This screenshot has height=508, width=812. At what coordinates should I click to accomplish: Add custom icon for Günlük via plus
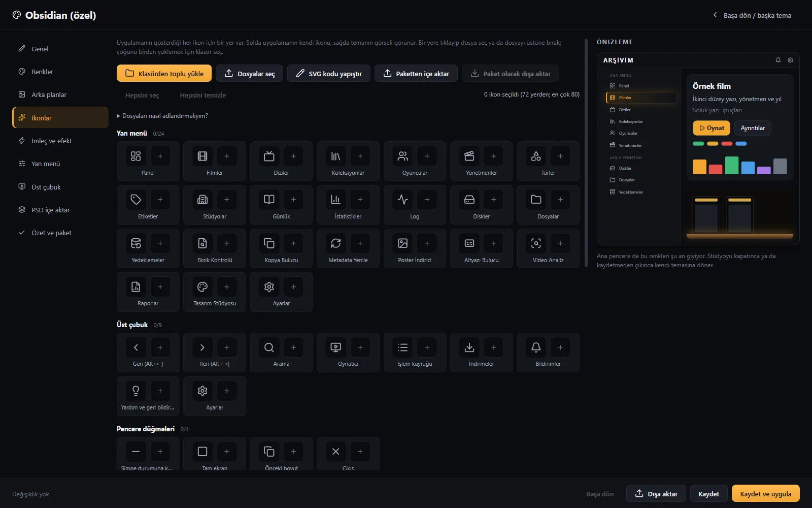[293, 200]
